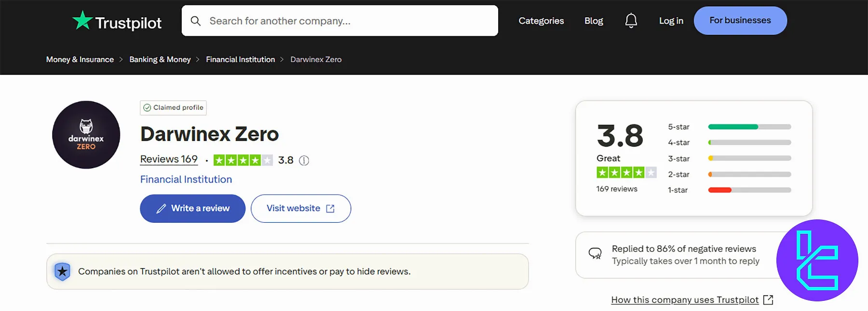Image resolution: width=868 pixels, height=311 pixels.
Task: Click the reply speech bubble icon
Action: pyautogui.click(x=595, y=254)
